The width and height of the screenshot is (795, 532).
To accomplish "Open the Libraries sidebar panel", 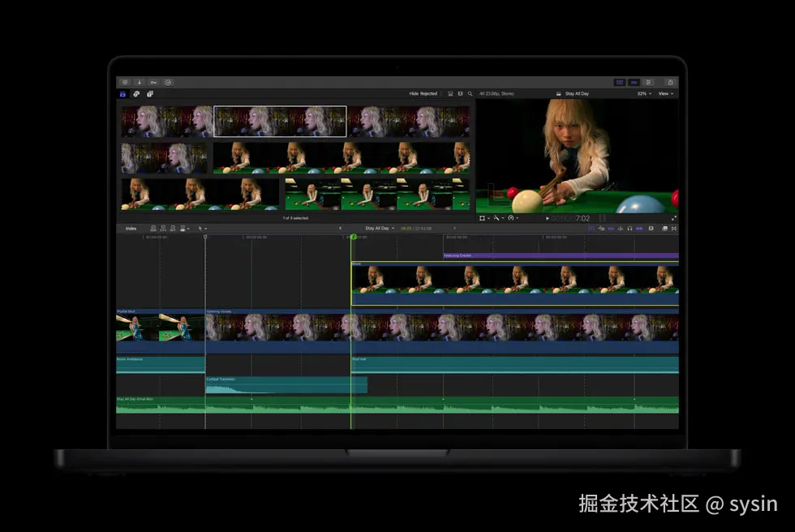I will (122, 93).
